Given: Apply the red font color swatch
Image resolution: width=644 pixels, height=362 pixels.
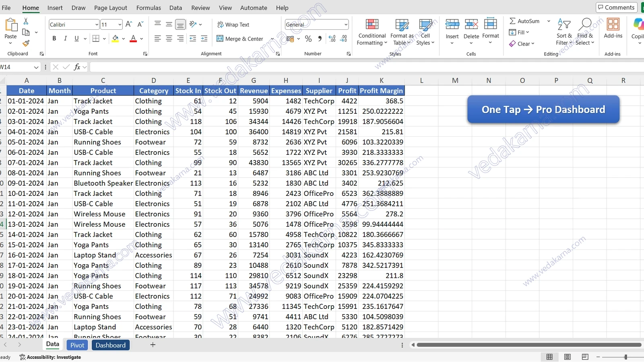Looking at the screenshot, I should [133, 39].
